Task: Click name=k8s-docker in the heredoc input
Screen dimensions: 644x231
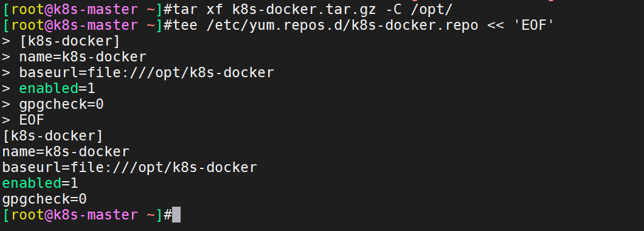Action: coord(83,57)
